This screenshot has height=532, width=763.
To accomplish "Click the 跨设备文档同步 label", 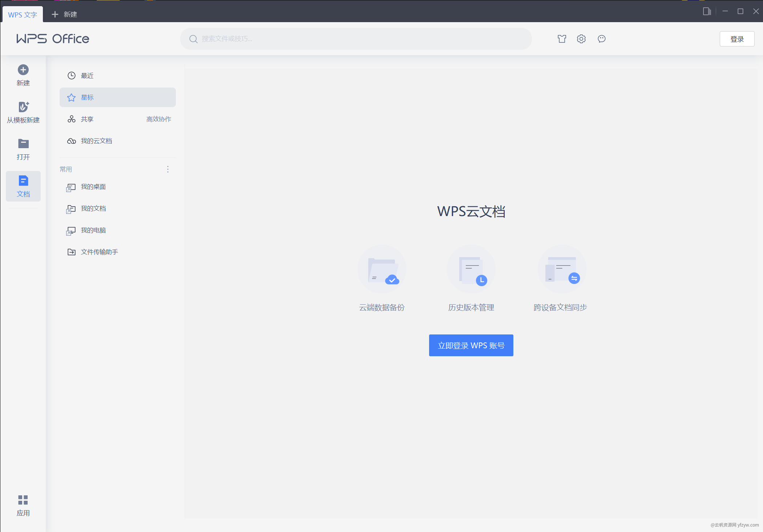I will (561, 308).
